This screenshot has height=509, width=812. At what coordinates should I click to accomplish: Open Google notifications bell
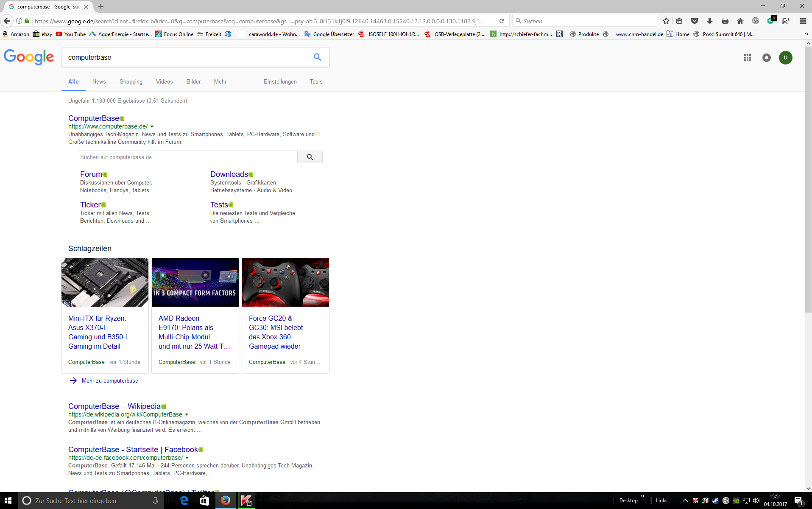(767, 58)
